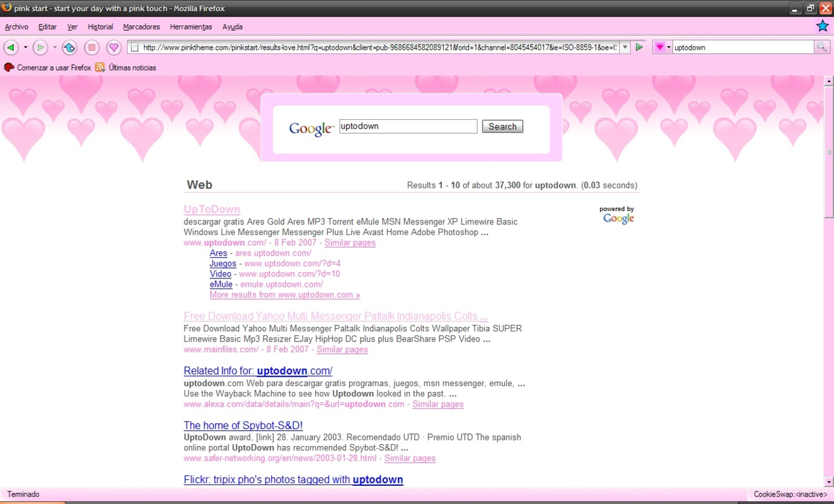Open Related Info for uptodown.com result
This screenshot has width=834, height=504.
pyautogui.click(x=258, y=370)
